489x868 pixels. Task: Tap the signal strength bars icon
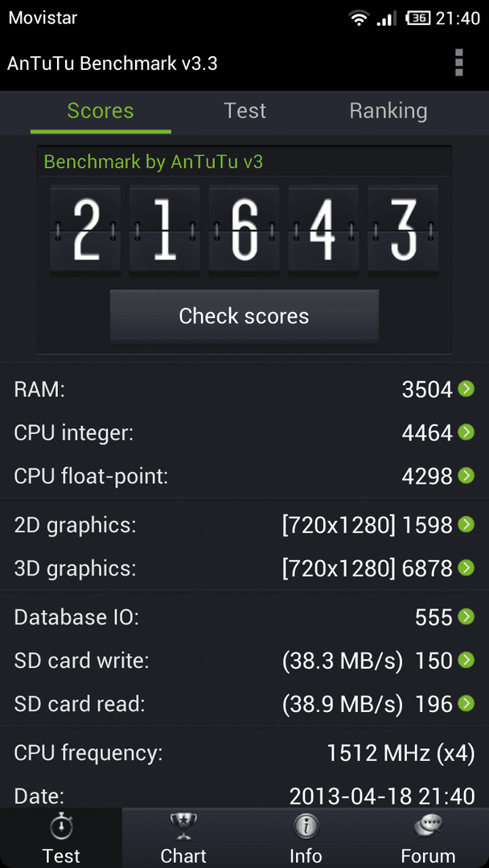click(387, 18)
